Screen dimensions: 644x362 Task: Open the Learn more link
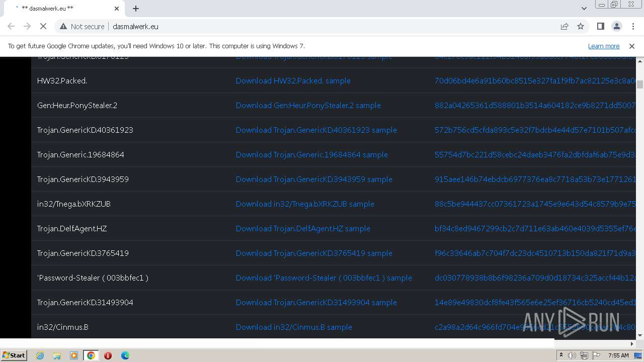click(604, 46)
